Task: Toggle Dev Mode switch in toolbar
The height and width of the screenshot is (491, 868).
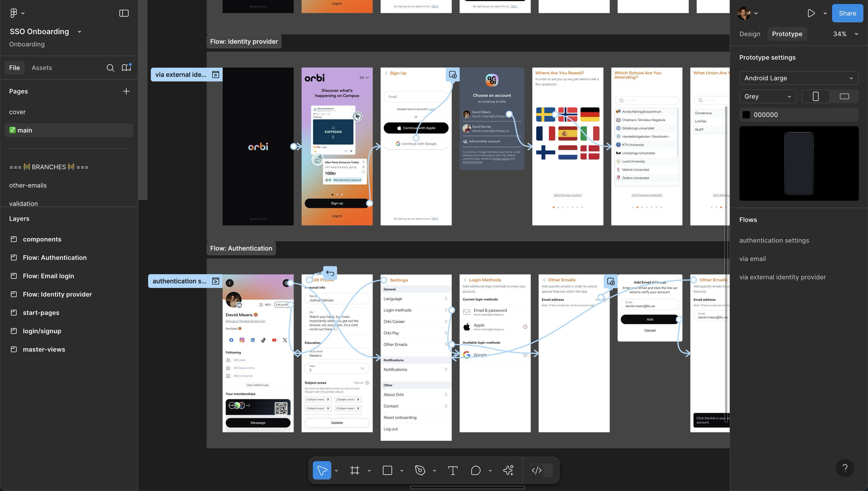Action: click(541, 470)
